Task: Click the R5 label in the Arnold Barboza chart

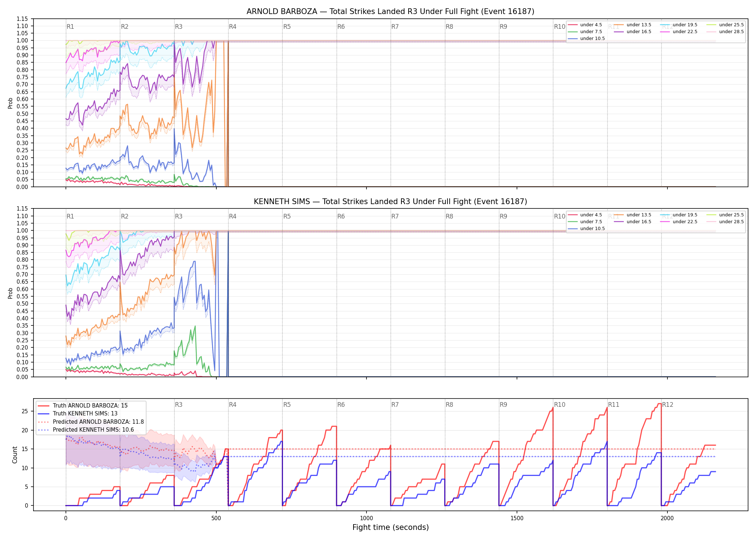Action: coord(287,27)
